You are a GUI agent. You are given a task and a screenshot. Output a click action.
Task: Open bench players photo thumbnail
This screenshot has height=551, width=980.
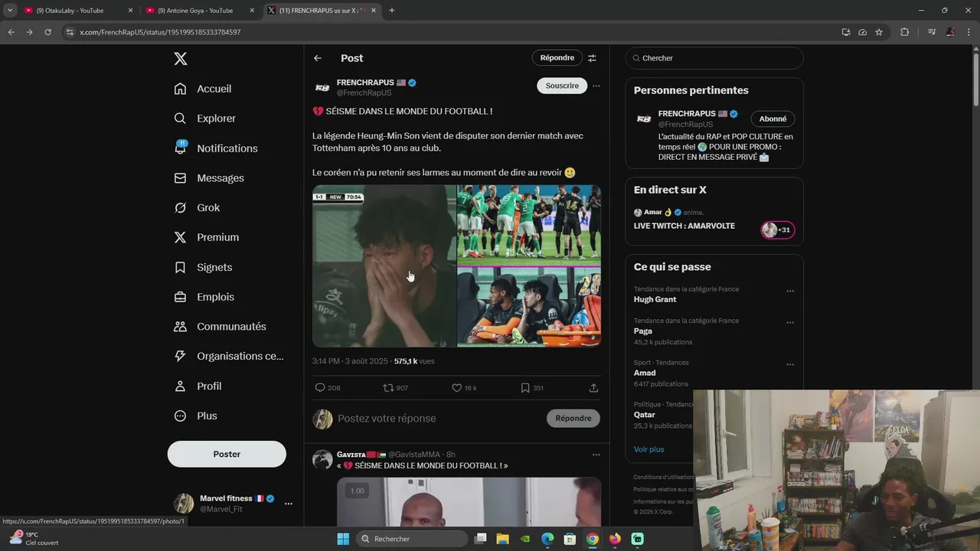click(529, 307)
